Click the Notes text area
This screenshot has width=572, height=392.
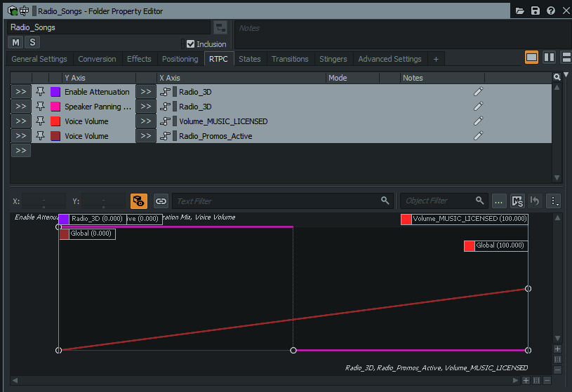click(x=403, y=34)
